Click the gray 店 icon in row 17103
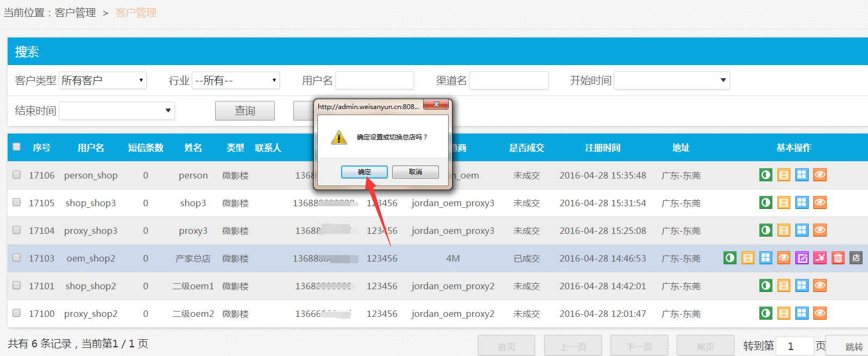The width and height of the screenshot is (868, 356). tap(856, 258)
